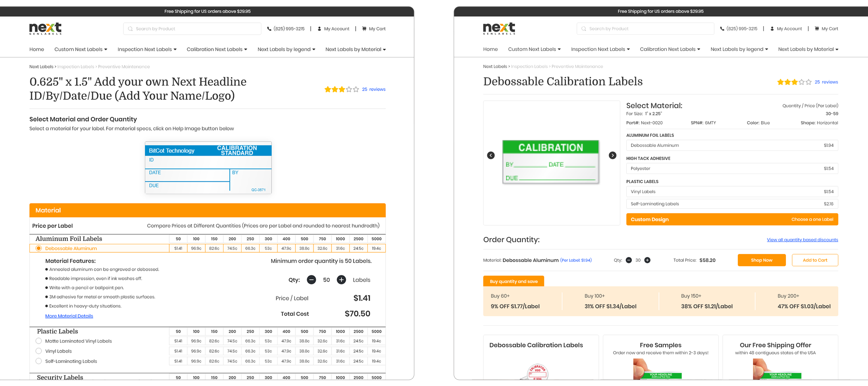Show next calibration label image in carousel
The height and width of the screenshot is (386, 868).
(x=612, y=155)
